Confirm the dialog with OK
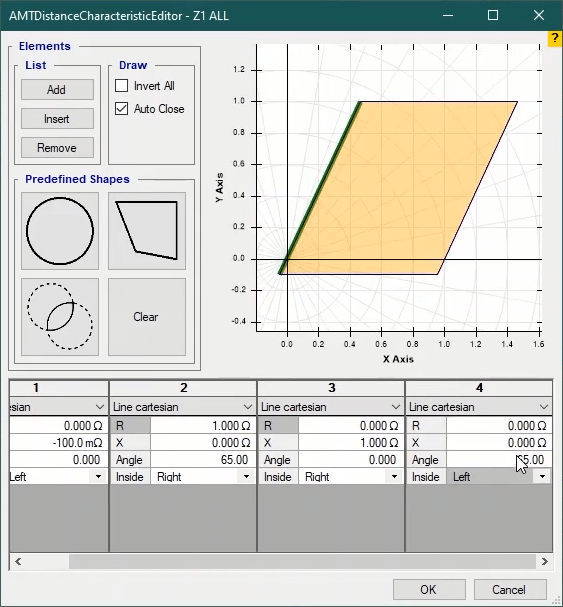Image resolution: width=563 pixels, height=607 pixels. point(429,590)
